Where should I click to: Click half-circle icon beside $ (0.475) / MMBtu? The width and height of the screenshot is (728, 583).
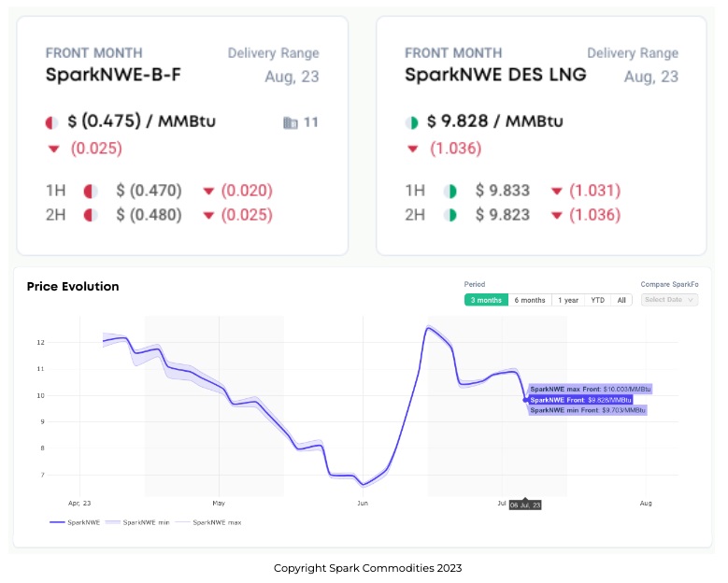[51, 122]
